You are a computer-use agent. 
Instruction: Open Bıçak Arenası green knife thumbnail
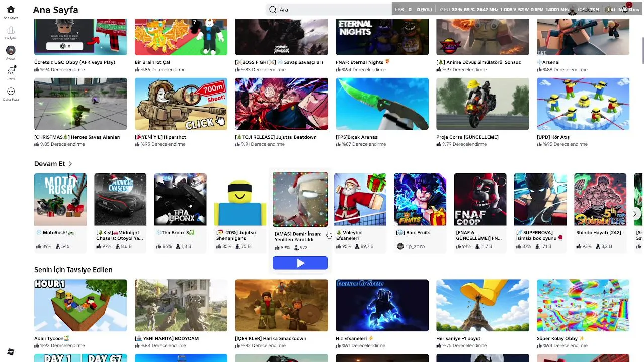tap(382, 104)
